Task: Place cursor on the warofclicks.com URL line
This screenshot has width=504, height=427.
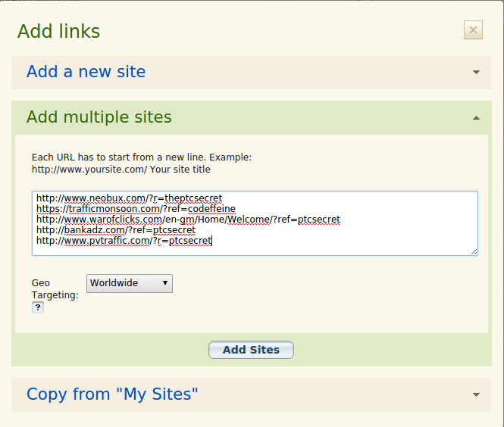Action: (x=189, y=220)
